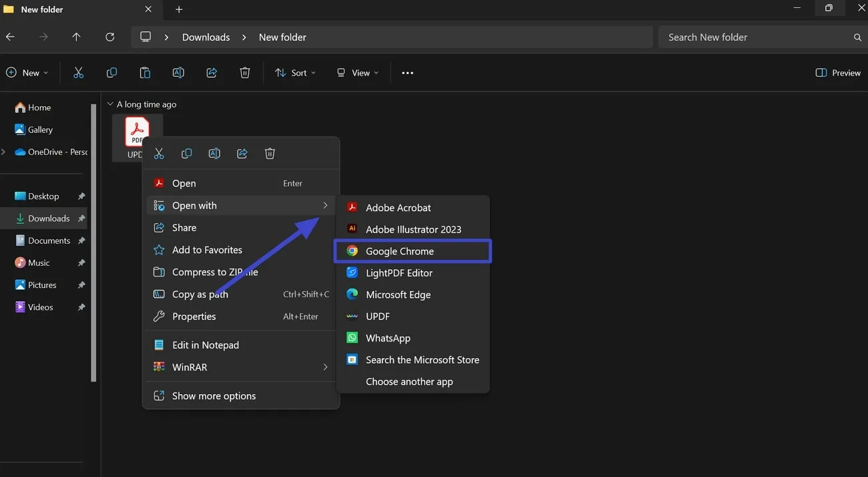Select the Rename icon in the context menu
The height and width of the screenshot is (477, 868).
click(214, 153)
